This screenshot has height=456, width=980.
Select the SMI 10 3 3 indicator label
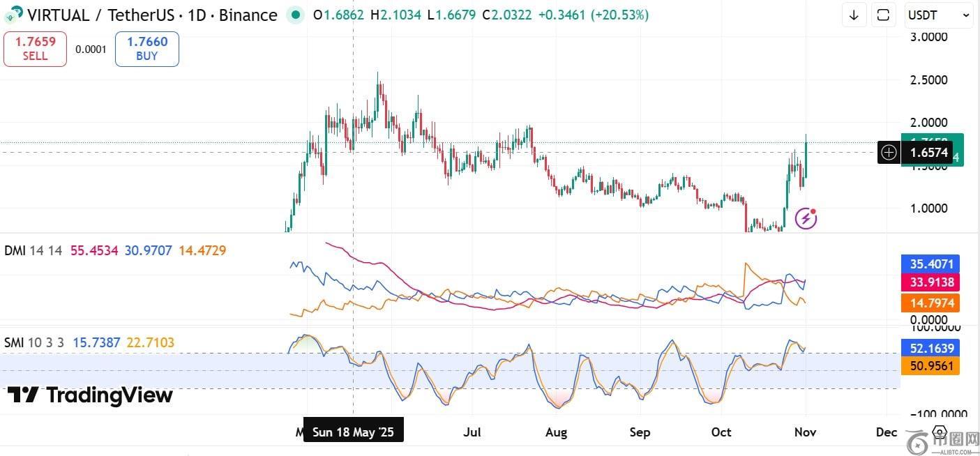pos(34,342)
